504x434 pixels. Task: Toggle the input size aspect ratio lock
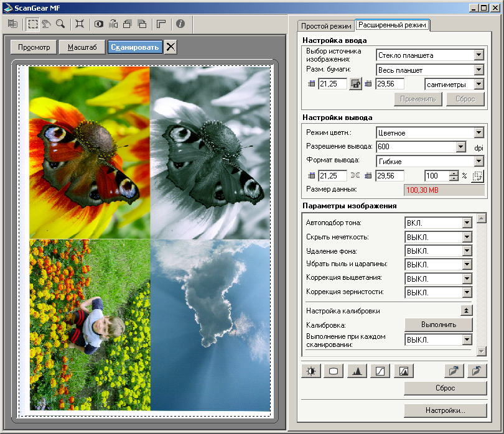355,84
